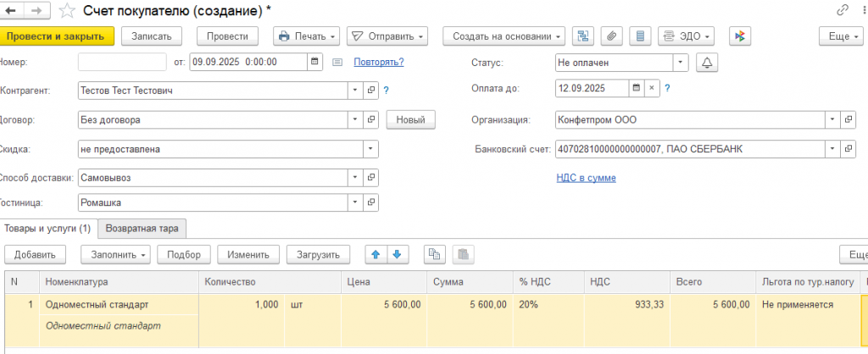The height and width of the screenshot is (354, 868).
Task: Click the reminder bell icon
Action: coord(706,63)
